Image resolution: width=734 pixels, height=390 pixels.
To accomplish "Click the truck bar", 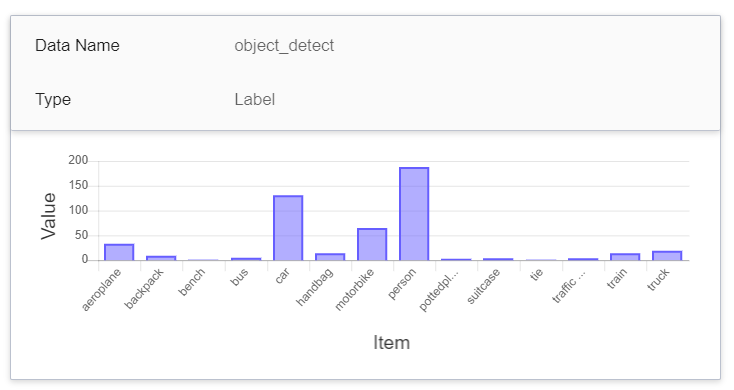I will pos(667,256).
